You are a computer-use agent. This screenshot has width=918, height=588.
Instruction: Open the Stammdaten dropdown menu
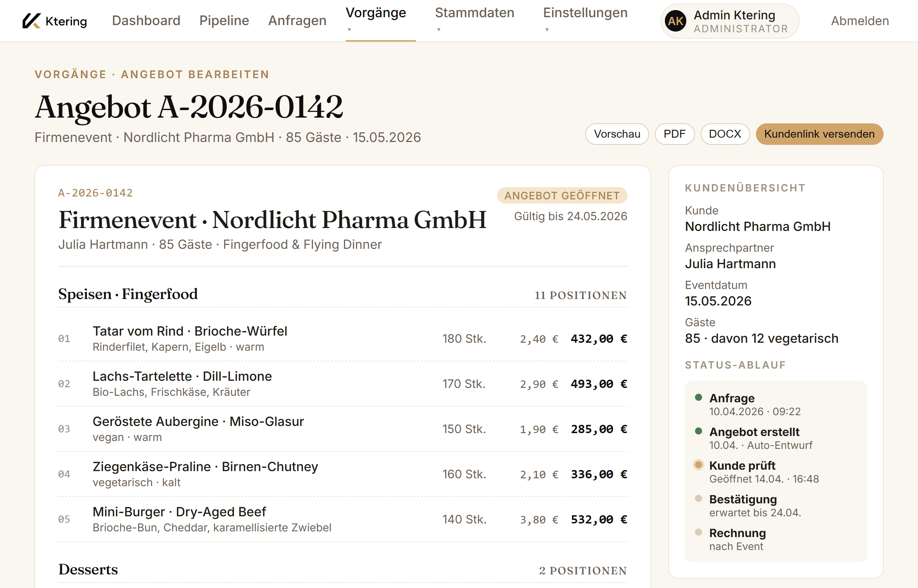pos(474,13)
